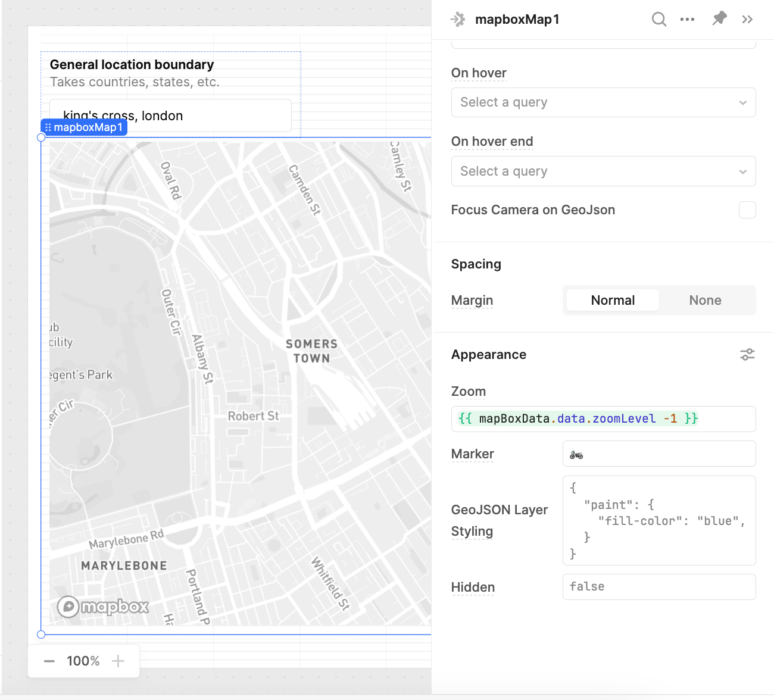Click the bottom-left resize handle of map
774x700 pixels.
pos(41,635)
